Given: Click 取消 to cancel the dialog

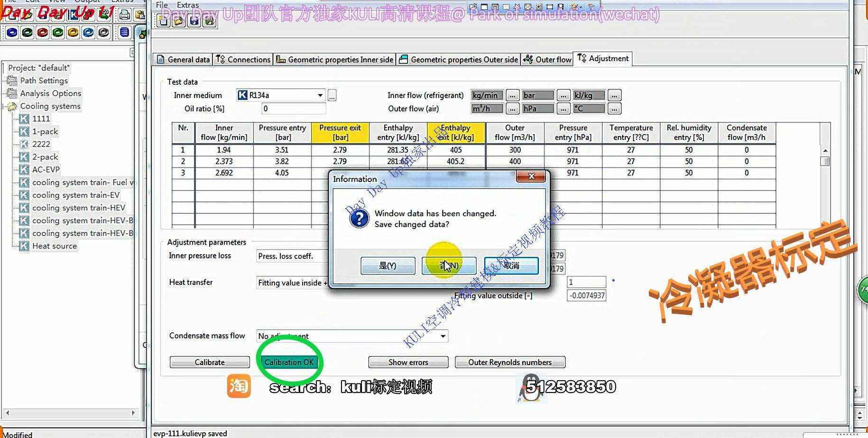Looking at the screenshot, I should click(x=511, y=266).
